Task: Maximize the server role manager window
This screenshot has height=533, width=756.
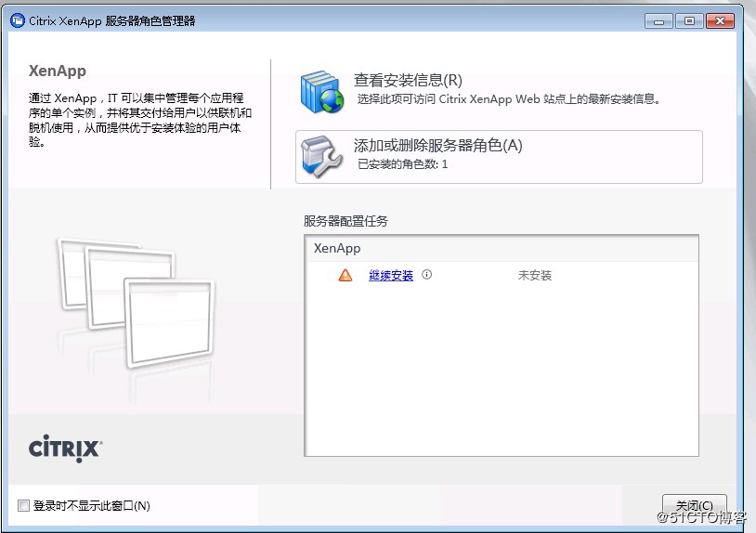Action: tap(689, 21)
